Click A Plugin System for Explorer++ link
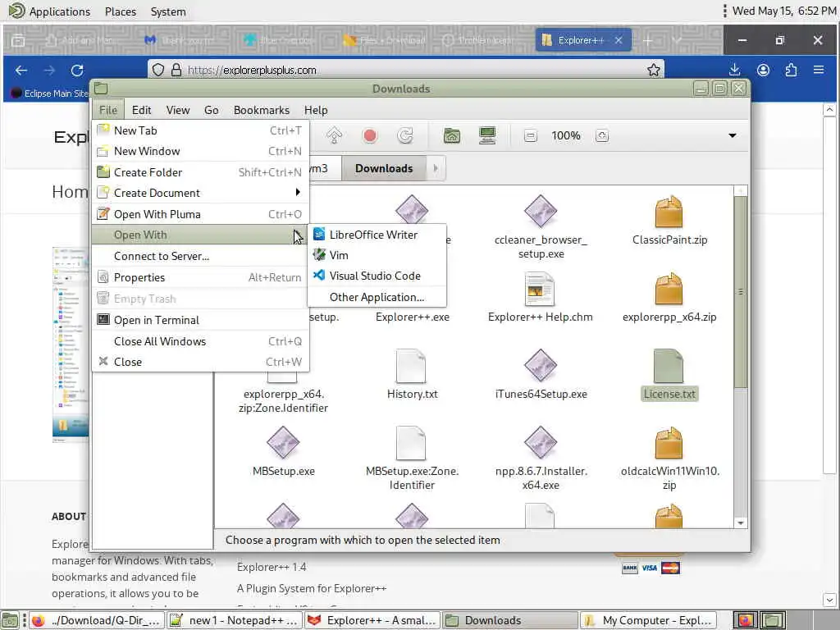Viewport: 840px width, 630px height. (311, 588)
